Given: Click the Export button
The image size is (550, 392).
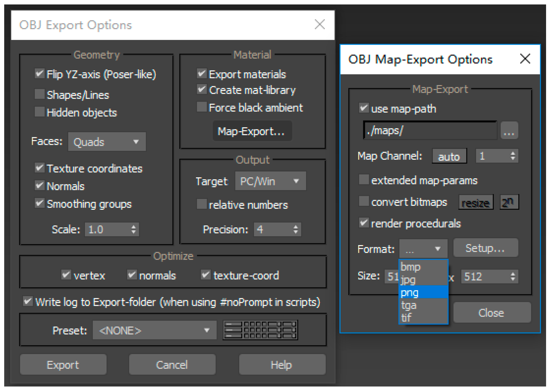Looking at the screenshot, I should pos(63,365).
